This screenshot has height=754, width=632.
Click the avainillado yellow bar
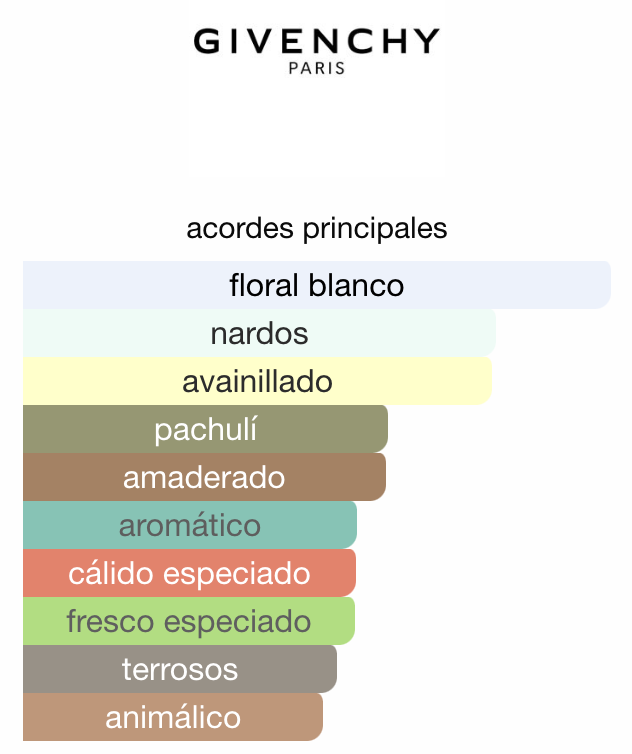pos(257,381)
